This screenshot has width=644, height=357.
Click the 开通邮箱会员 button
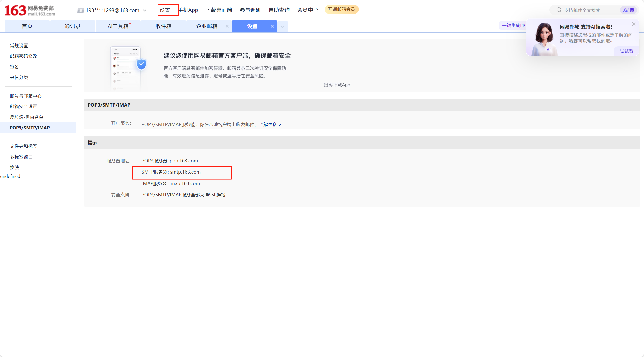click(x=341, y=9)
